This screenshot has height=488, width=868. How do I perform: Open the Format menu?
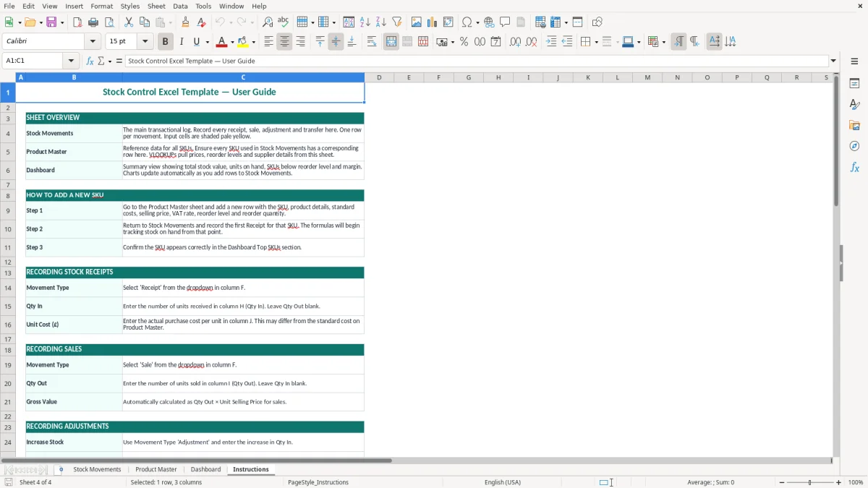pos(101,6)
